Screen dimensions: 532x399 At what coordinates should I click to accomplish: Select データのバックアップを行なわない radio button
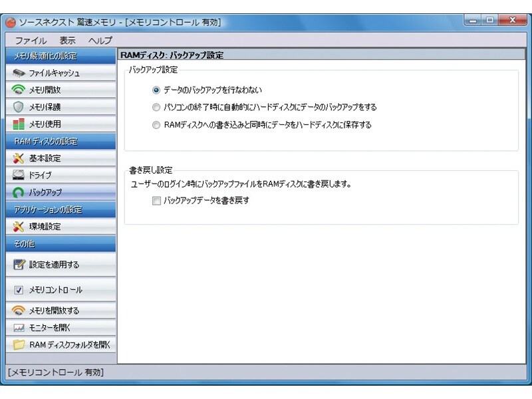(x=156, y=90)
